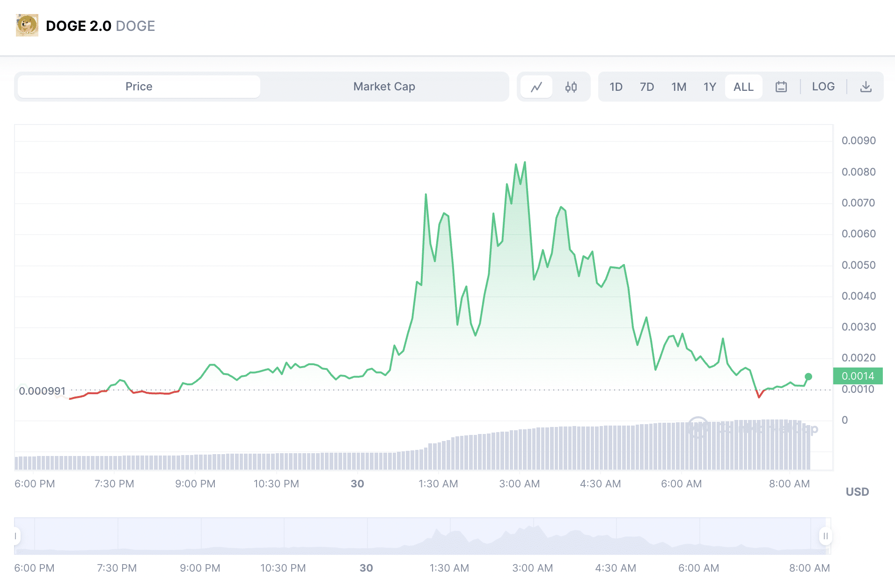Click the DOGE 2.0 title text
Image resolution: width=895 pixels, height=588 pixels.
pos(79,26)
